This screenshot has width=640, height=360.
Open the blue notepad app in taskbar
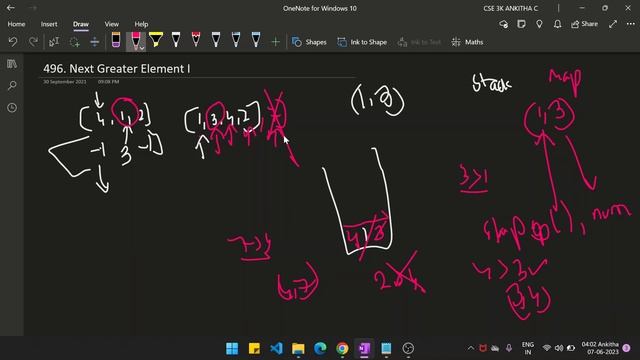(x=386, y=348)
